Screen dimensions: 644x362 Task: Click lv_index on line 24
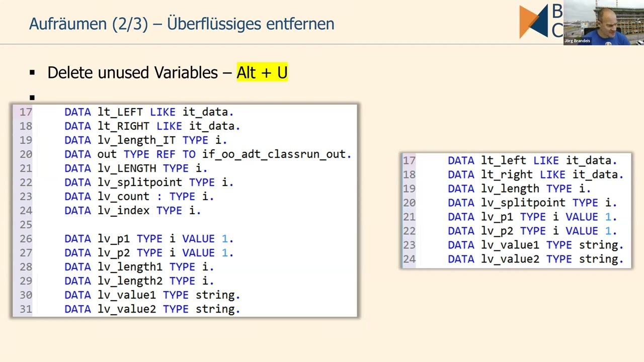coord(124,211)
